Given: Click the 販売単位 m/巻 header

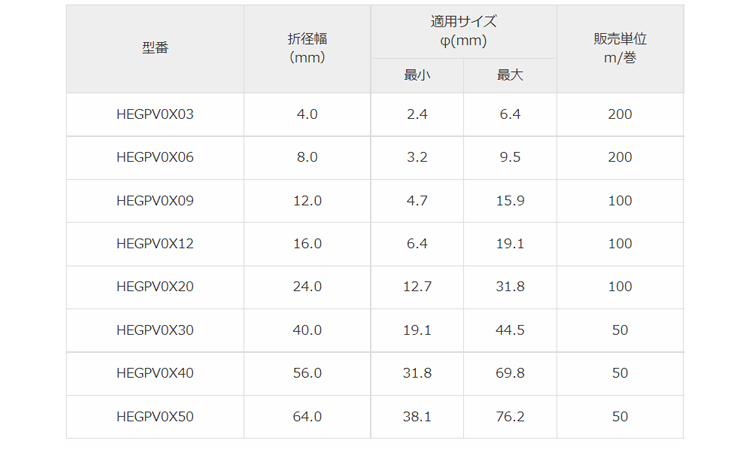Looking at the screenshot, I should click(620, 48).
